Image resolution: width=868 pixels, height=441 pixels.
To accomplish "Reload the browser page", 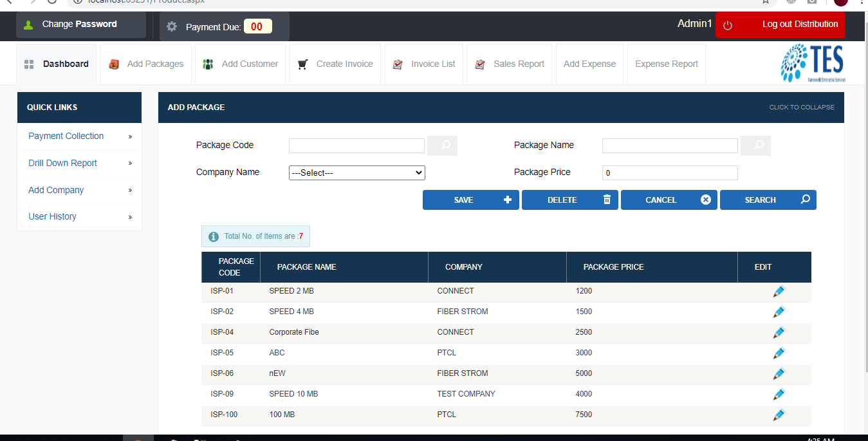I will [x=52, y=2].
